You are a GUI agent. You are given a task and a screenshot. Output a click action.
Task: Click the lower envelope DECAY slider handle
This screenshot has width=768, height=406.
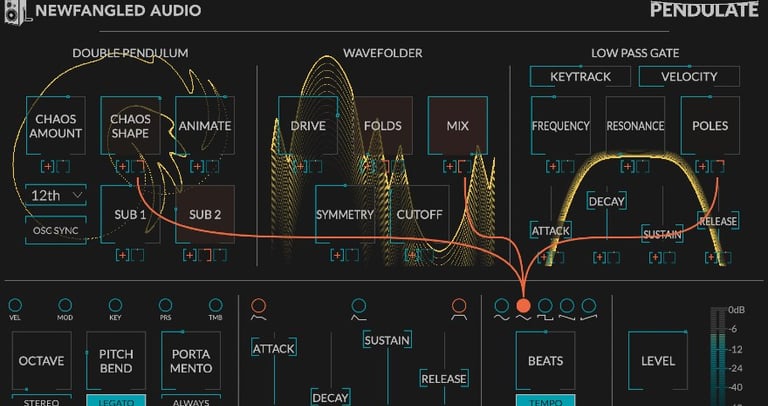[x=330, y=398]
